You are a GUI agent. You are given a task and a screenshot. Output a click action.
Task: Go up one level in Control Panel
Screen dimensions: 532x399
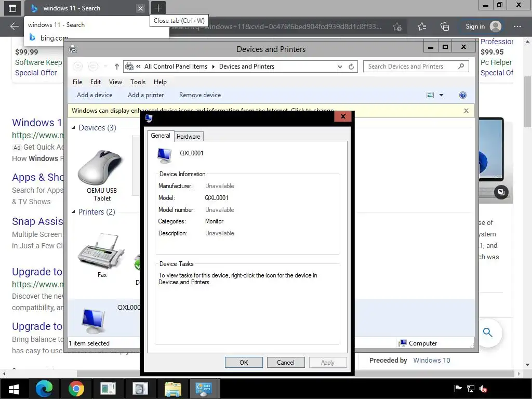(x=117, y=66)
